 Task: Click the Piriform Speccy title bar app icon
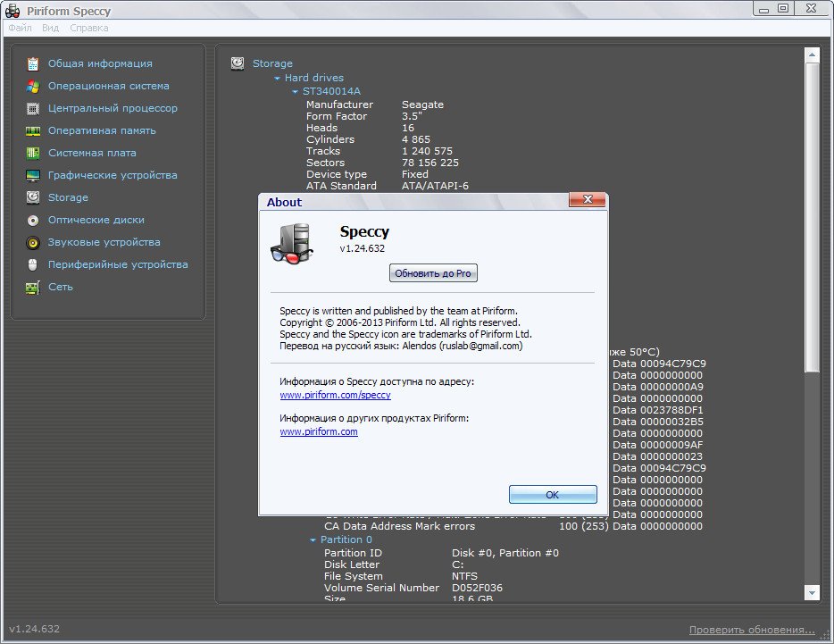13,11
